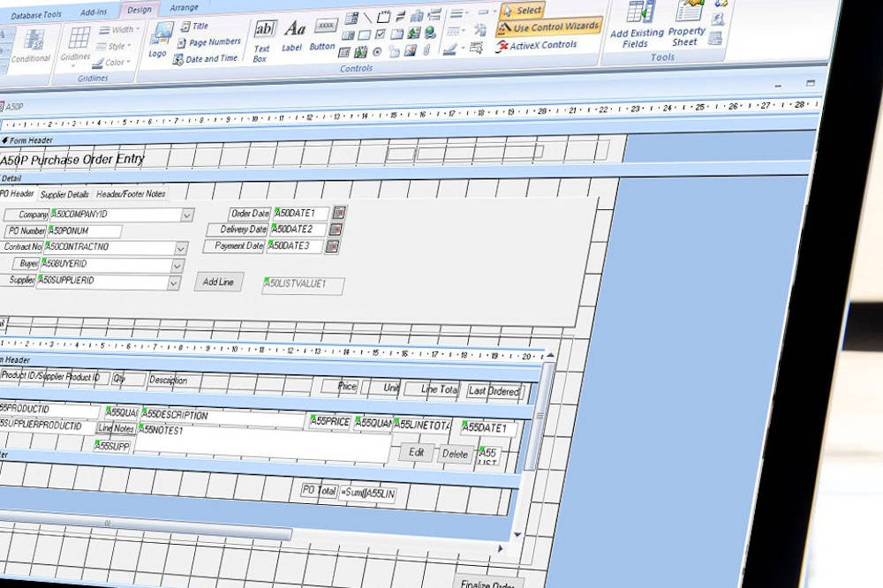Open the Supplier combo box dropdown
883x588 pixels.
click(x=174, y=283)
